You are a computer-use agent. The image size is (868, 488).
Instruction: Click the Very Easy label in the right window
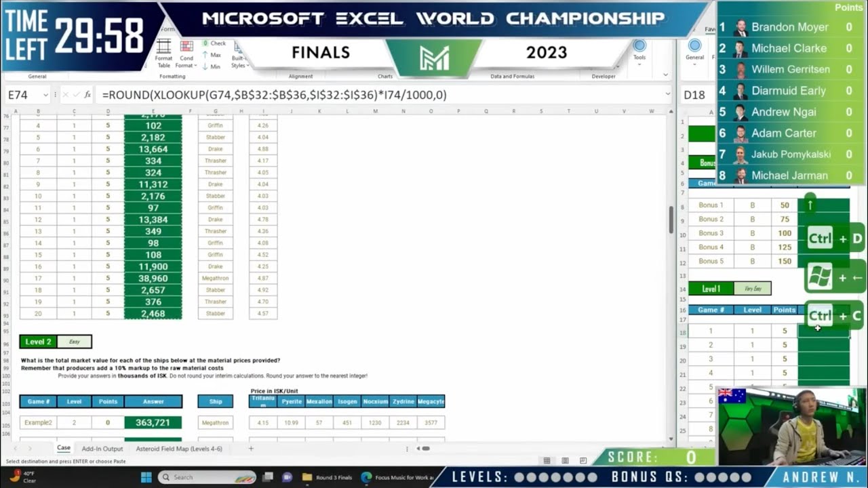[x=753, y=289]
